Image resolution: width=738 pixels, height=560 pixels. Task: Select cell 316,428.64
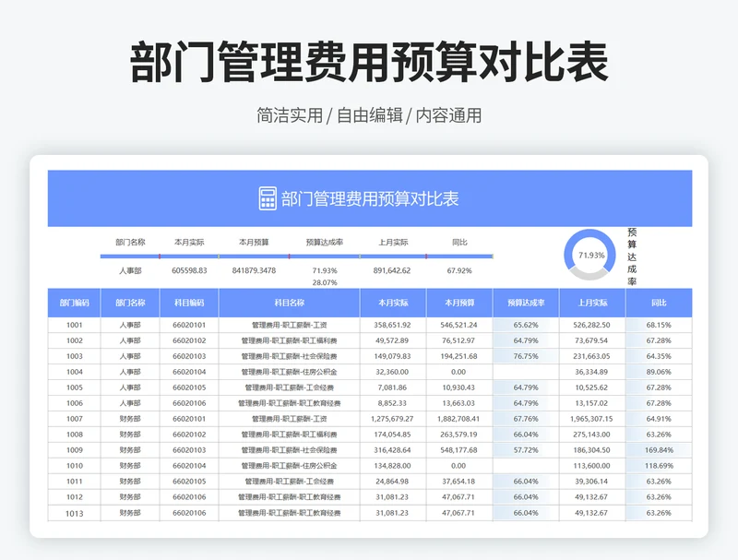point(393,450)
